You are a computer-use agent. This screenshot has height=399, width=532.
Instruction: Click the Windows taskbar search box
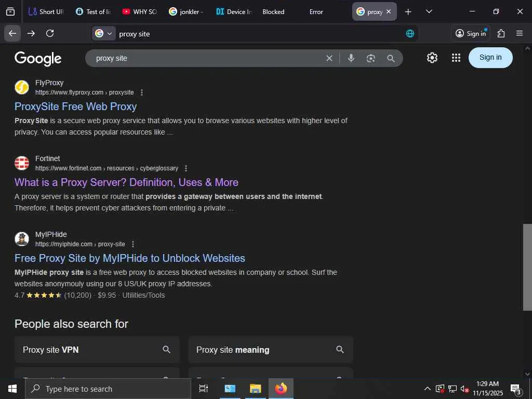pyautogui.click(x=108, y=389)
